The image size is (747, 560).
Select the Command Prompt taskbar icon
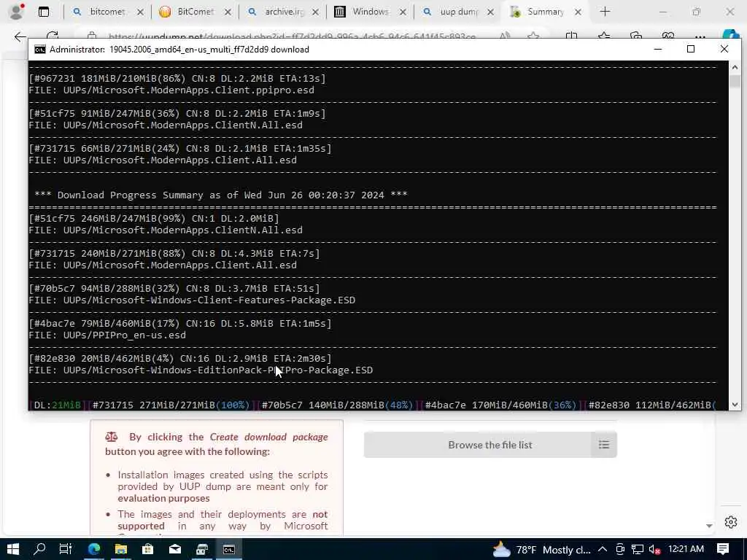coord(228,550)
